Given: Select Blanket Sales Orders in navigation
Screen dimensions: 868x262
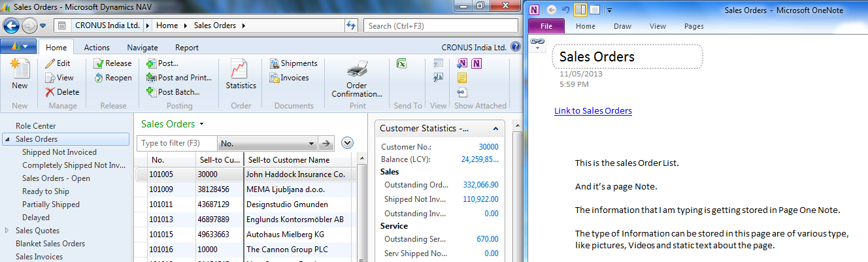Looking at the screenshot, I should click(x=50, y=244).
